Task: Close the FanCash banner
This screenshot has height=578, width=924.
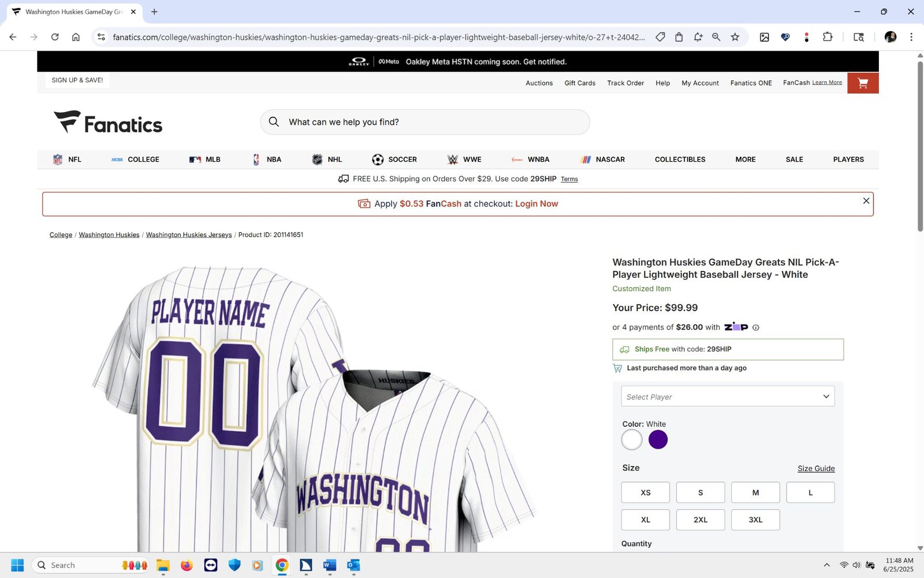Action: pyautogui.click(x=866, y=201)
